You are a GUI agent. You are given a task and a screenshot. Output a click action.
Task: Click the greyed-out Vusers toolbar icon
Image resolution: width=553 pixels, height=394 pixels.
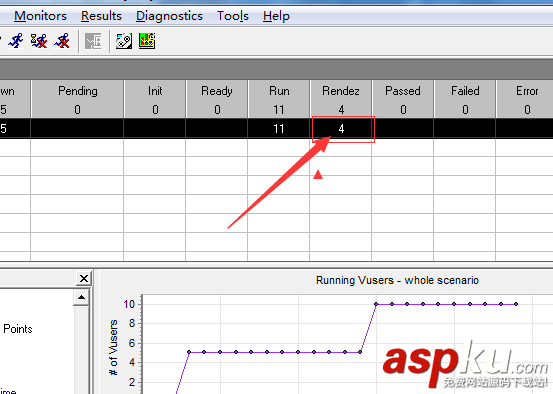(x=93, y=41)
